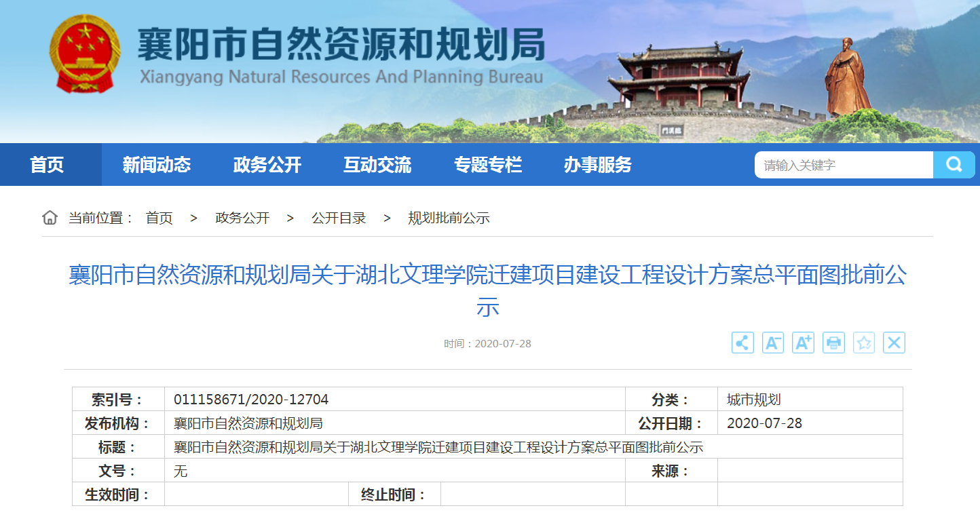Print the page via printer icon

point(833,343)
